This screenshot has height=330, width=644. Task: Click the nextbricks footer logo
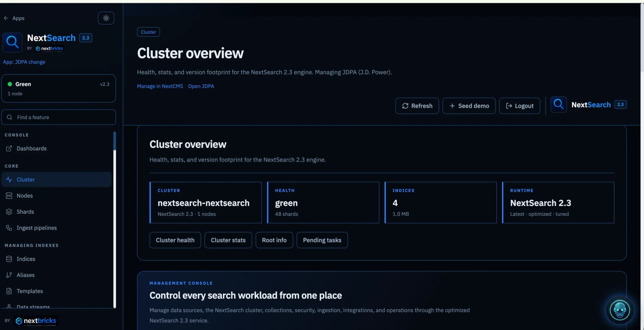[36, 321]
